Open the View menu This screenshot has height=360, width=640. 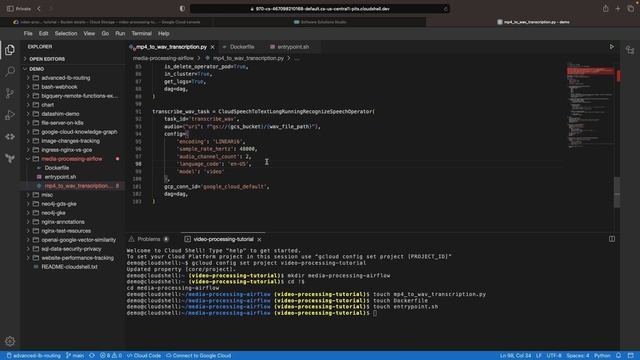[x=89, y=33]
